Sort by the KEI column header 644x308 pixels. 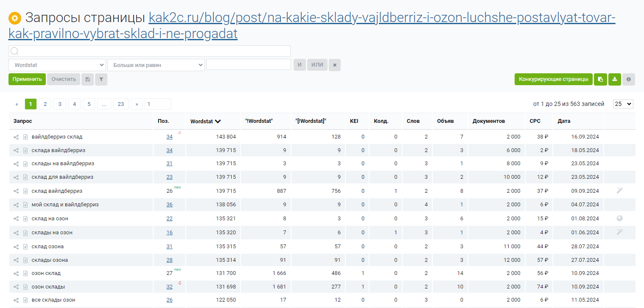(x=354, y=121)
